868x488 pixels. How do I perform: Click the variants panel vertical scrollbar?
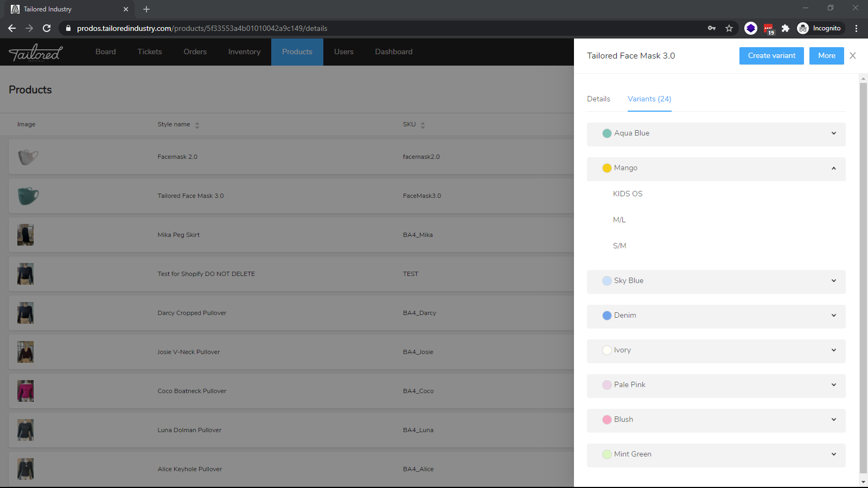(863, 278)
